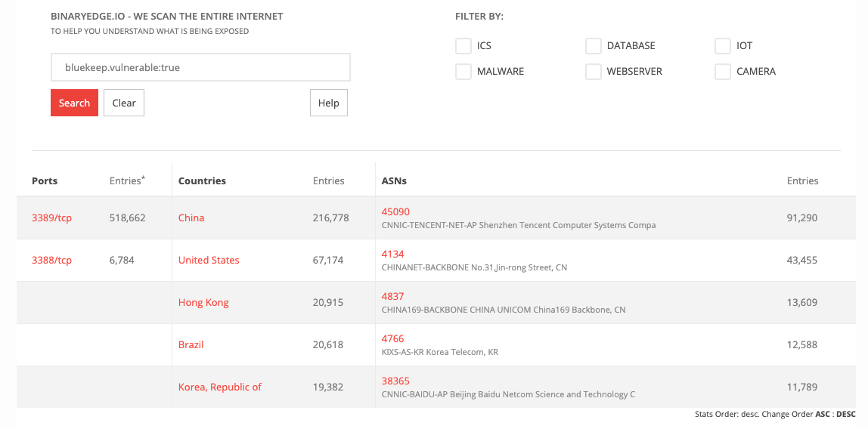Toggle the MALWARE filter checkbox
The width and height of the screenshot is (868, 429).
point(463,71)
